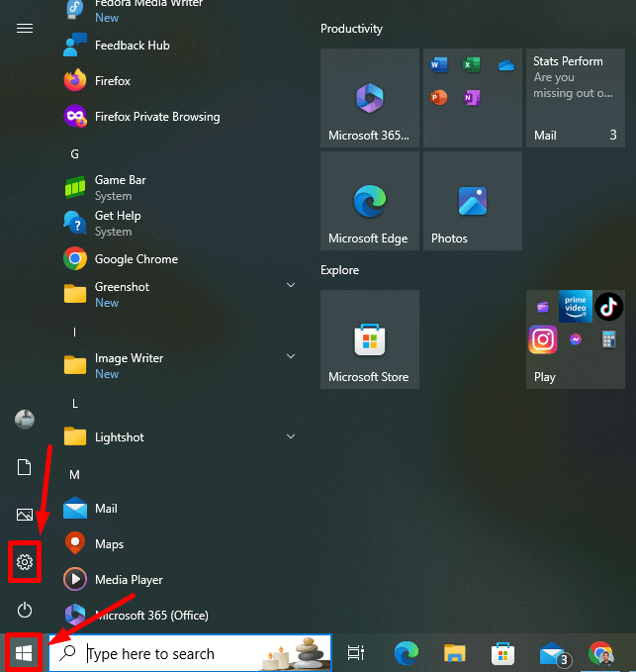Expand the Greenshot folder
Image resolution: width=636 pixels, height=672 pixels.
[x=291, y=286]
